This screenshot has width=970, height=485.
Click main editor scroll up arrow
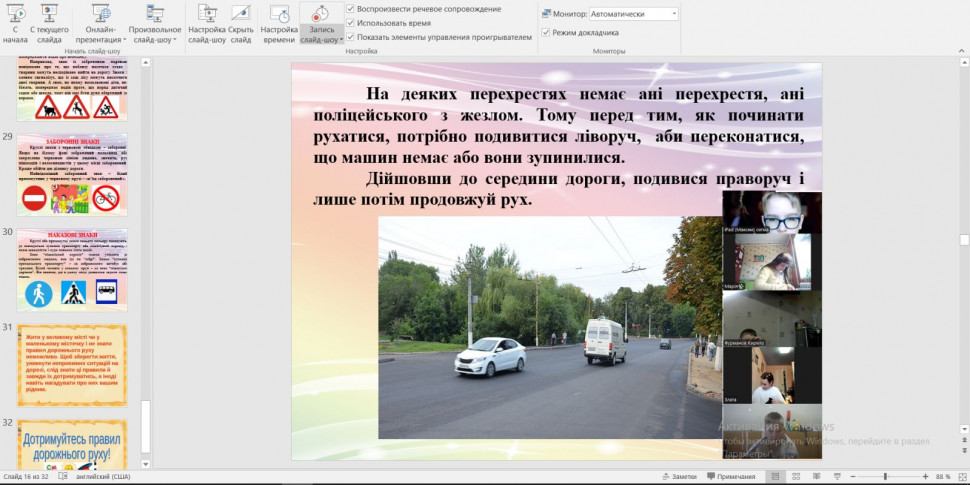coord(964,62)
